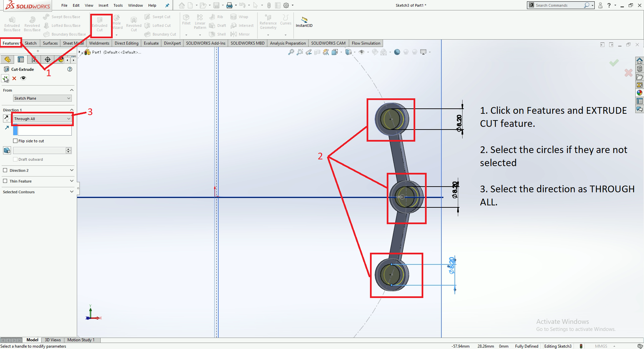
Task: Expand the Part1 tree arrow in flyout
Action: 80,52
